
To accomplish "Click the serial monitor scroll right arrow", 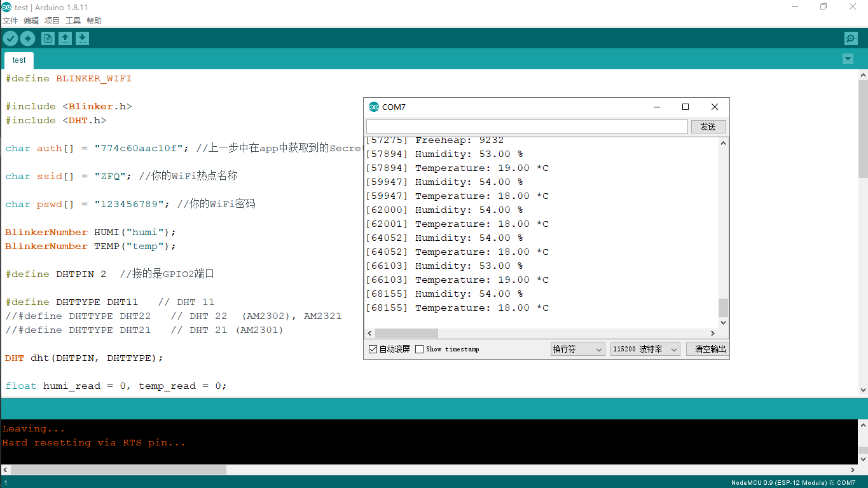I will [713, 333].
